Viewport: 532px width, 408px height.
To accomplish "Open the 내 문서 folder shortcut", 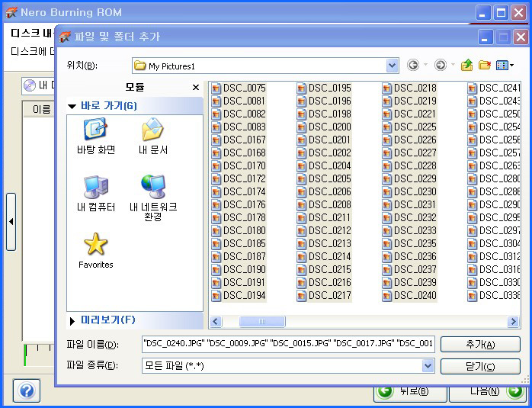I will click(153, 136).
